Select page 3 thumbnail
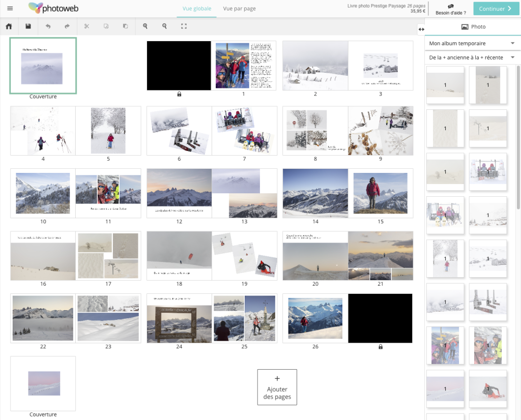This screenshot has height=420, width=521. click(x=381, y=66)
